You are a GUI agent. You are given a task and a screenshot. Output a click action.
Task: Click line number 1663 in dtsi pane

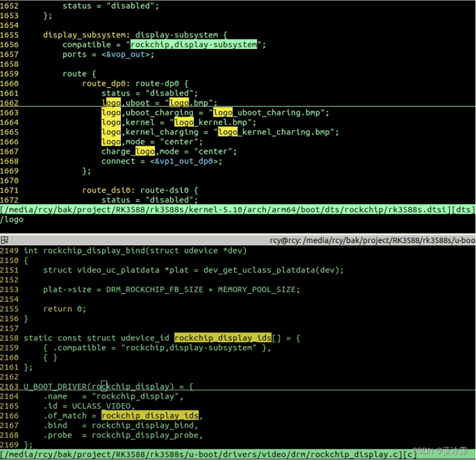(9, 113)
